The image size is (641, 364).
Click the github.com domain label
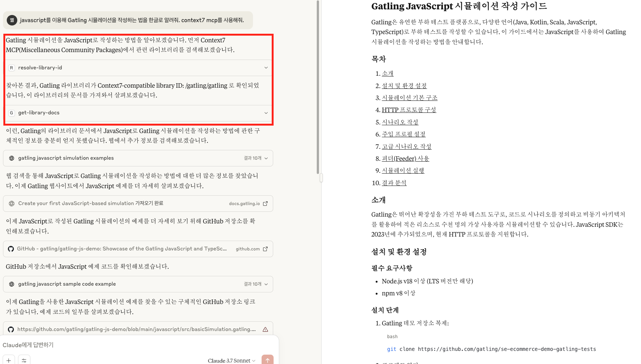coord(248,249)
